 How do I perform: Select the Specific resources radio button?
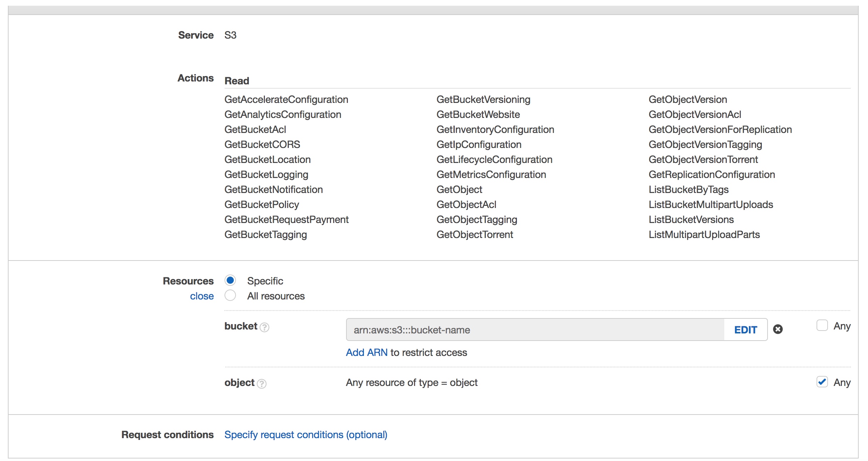pyautogui.click(x=230, y=281)
